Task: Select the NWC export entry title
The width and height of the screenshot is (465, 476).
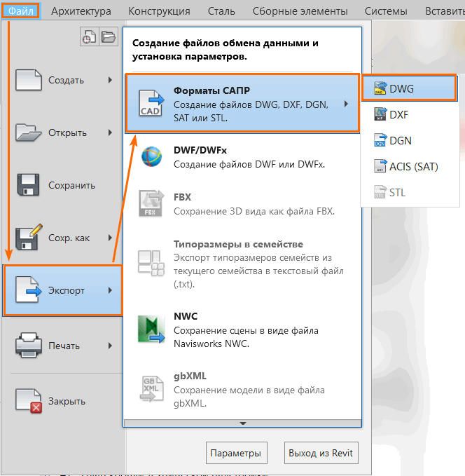Action: [x=186, y=316]
